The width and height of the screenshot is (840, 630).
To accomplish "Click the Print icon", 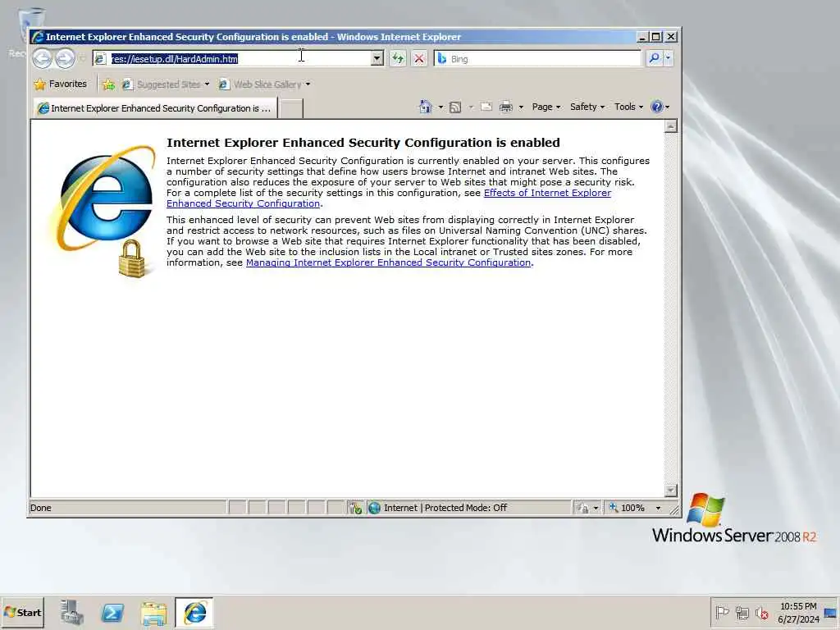I will point(505,107).
